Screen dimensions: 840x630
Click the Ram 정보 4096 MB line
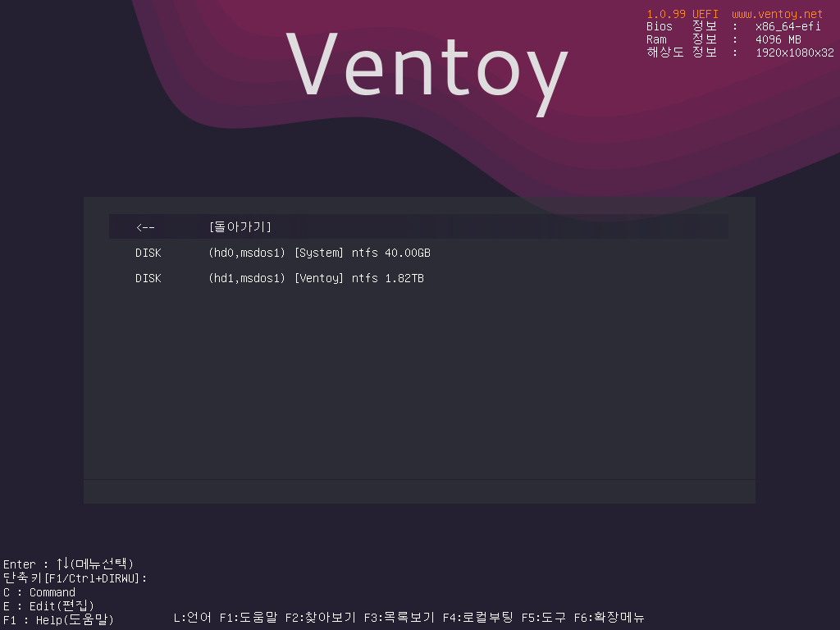pos(724,39)
